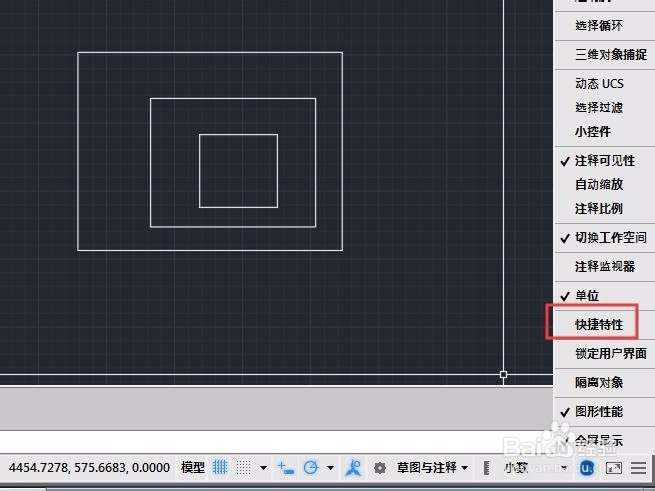Image resolution: width=655 pixels, height=491 pixels.
Task: Enable 锁定用户界面 in the menu
Action: 604,354
